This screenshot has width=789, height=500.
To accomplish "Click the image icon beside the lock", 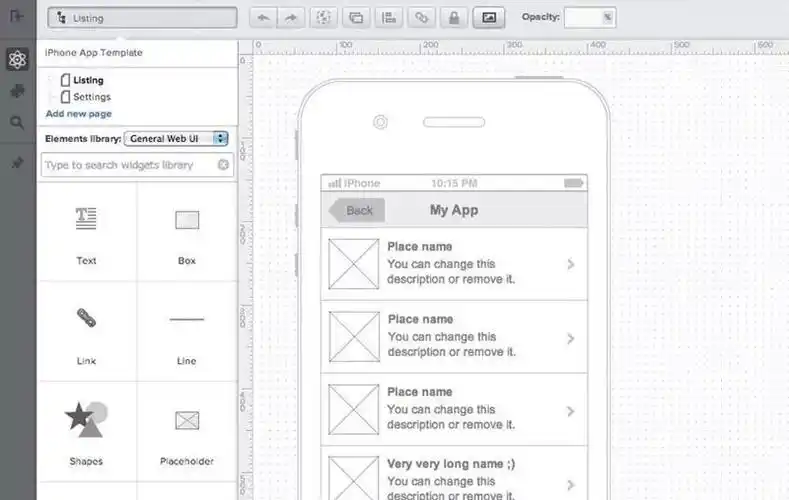I will (488, 17).
